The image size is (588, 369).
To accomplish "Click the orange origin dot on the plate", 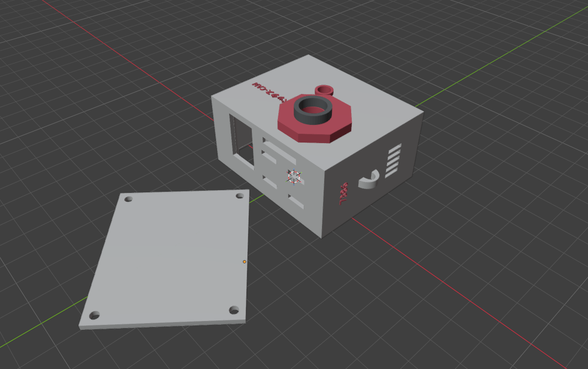I will (x=245, y=262).
